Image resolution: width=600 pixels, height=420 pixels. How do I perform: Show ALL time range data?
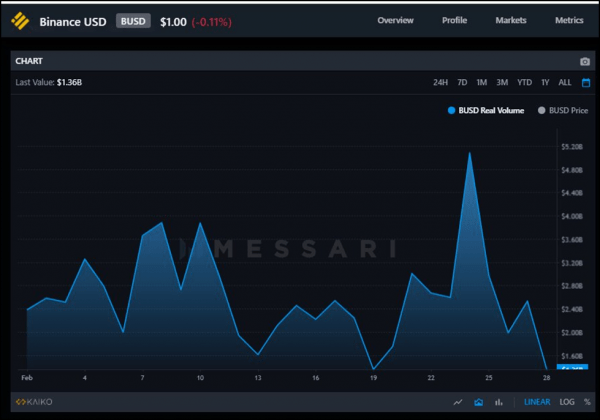click(x=565, y=82)
